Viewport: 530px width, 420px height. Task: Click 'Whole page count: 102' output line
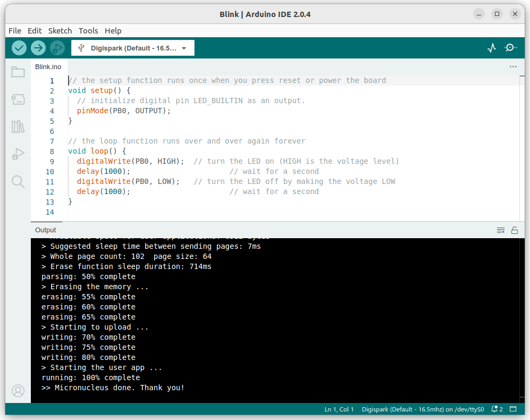(x=127, y=256)
